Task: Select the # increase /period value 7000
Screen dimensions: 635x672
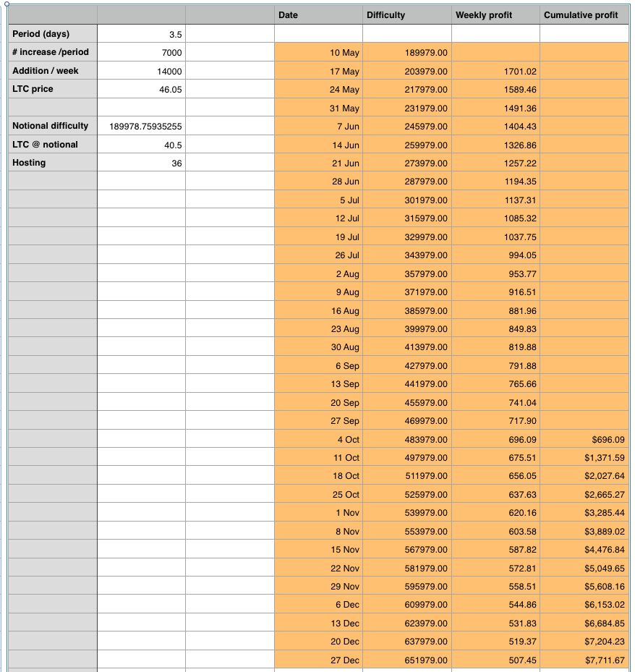Action: pos(142,52)
